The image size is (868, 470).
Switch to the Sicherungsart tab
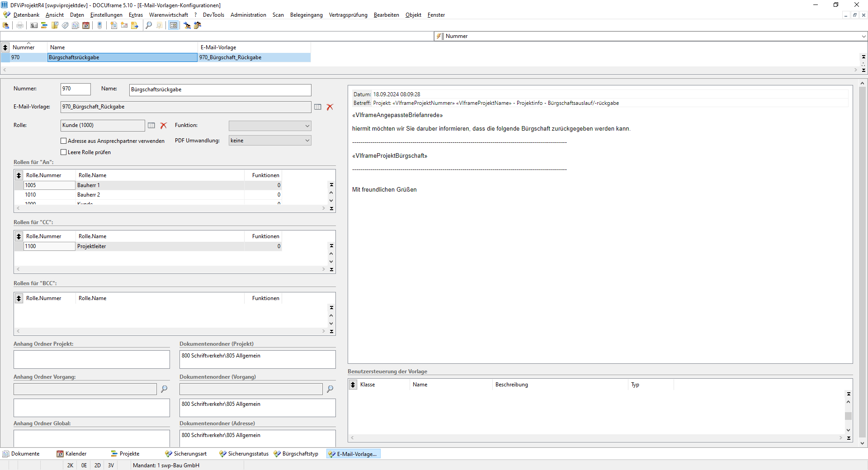[186, 454]
